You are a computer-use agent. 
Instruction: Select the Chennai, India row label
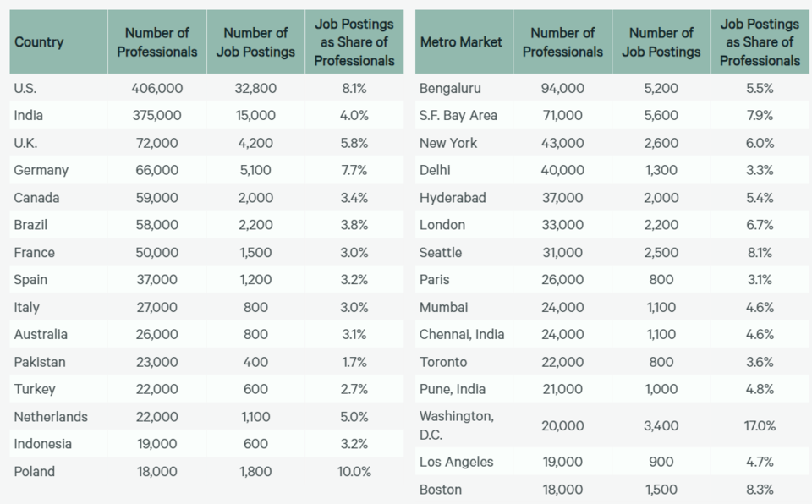pos(462,335)
